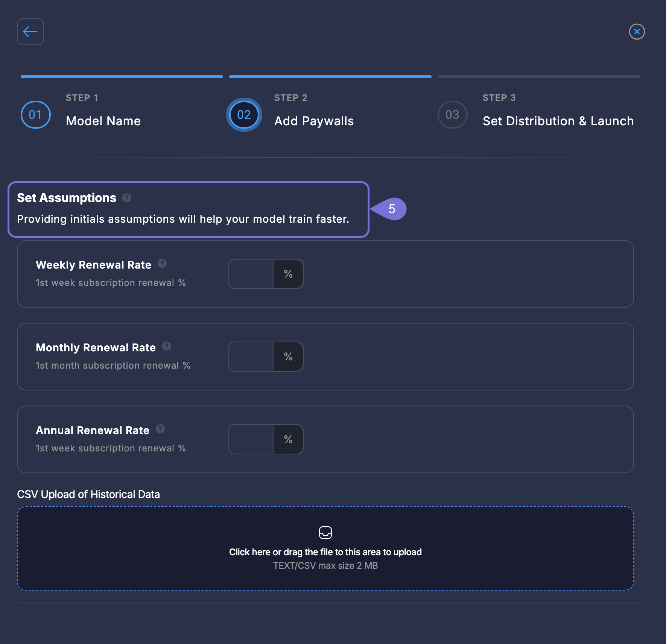The width and height of the screenshot is (666, 644).
Task: Click the Weekly Renewal percent suffix
Action: (288, 274)
